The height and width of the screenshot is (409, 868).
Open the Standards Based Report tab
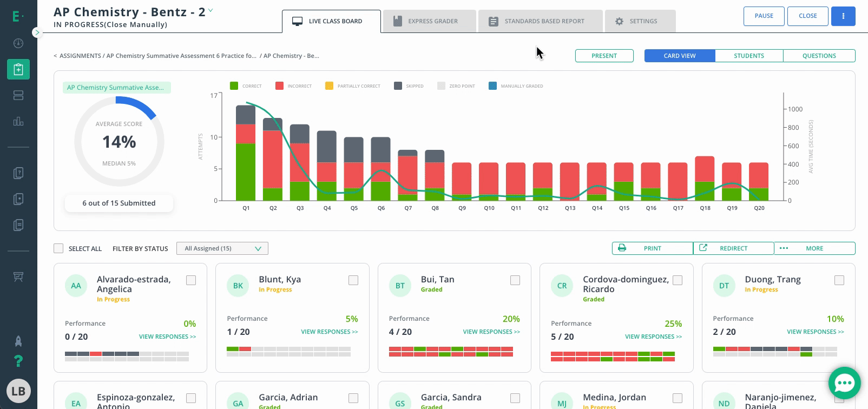(x=540, y=21)
